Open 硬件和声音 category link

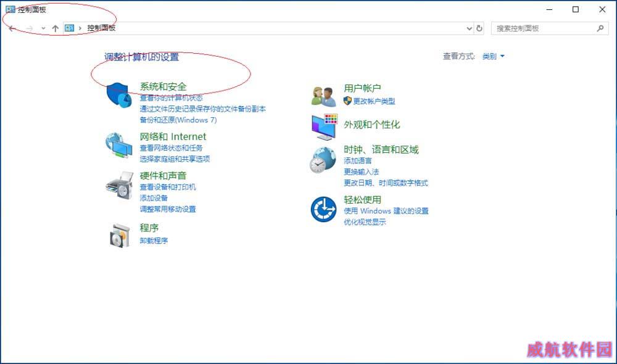coord(164,175)
